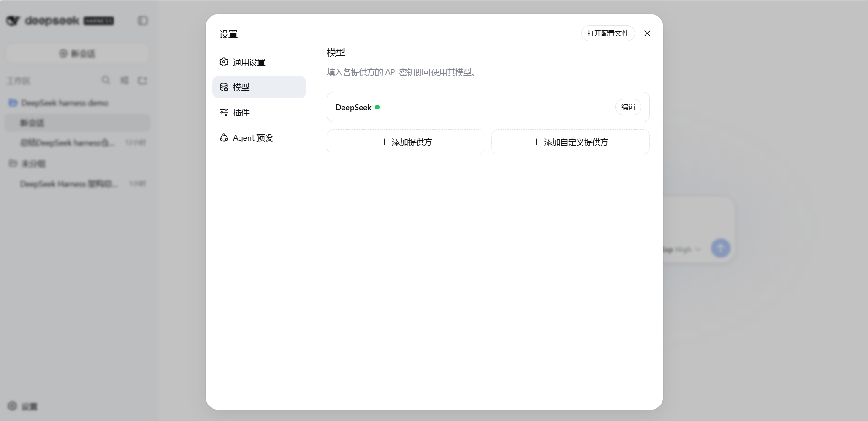Image resolution: width=868 pixels, height=421 pixels.
Task: Click the database icon next to 模型
Action: [x=224, y=87]
